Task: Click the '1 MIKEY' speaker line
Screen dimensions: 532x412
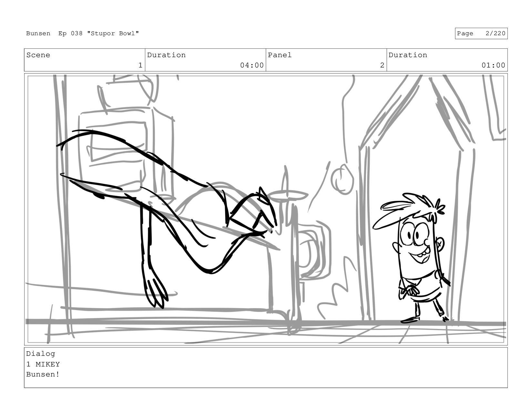Action: [x=43, y=364]
